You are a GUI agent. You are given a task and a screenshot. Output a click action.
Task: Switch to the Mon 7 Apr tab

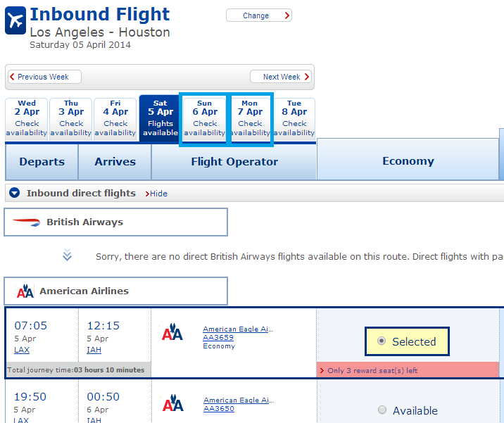pos(250,118)
